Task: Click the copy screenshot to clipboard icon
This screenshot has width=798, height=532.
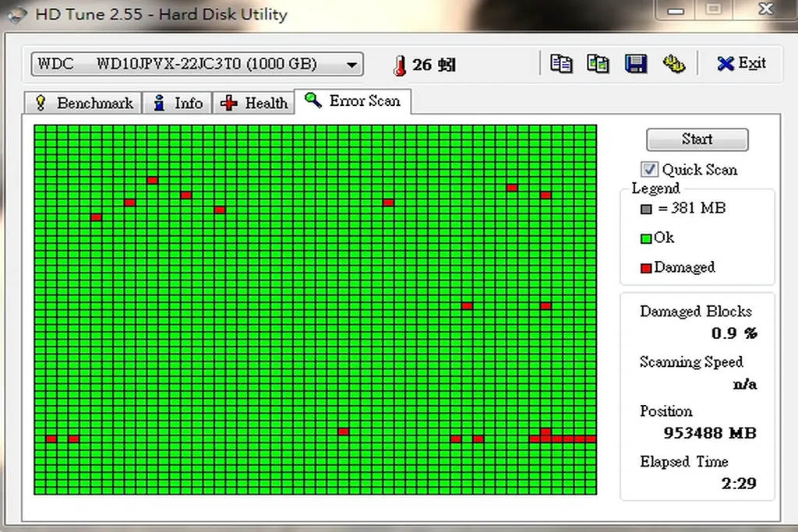Action: tap(598, 64)
